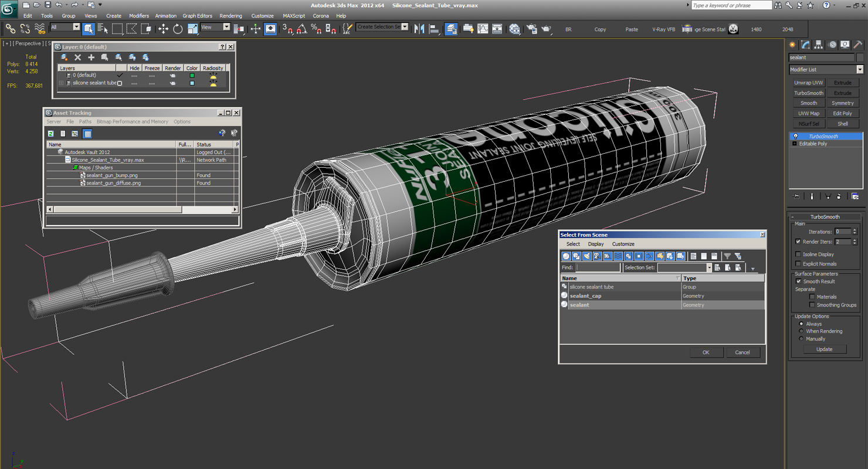Activate the Select Object tool
The height and width of the screenshot is (469, 868).
(x=89, y=29)
